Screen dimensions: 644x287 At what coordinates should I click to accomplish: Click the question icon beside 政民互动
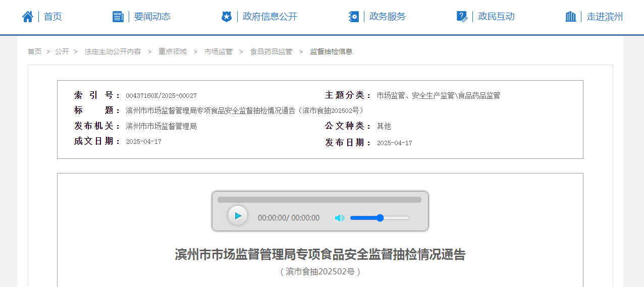(x=462, y=17)
